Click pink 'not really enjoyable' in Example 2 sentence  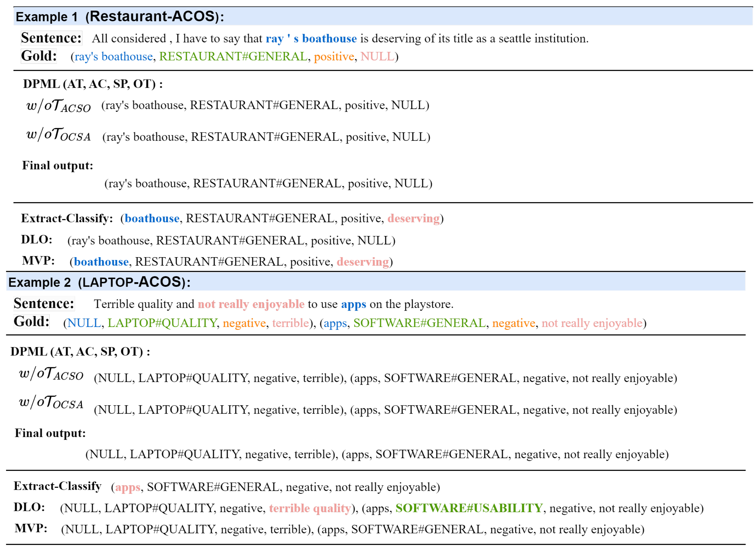251,304
